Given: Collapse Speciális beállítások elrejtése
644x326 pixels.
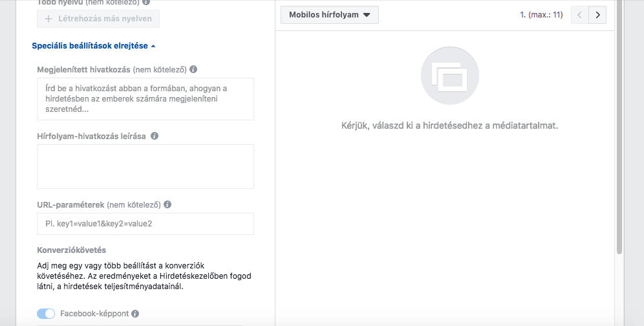Looking at the screenshot, I should coord(94,46).
